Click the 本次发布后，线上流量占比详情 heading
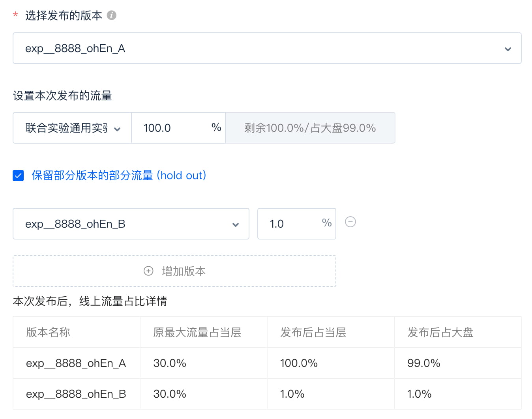This screenshot has width=532, height=419. (x=90, y=301)
